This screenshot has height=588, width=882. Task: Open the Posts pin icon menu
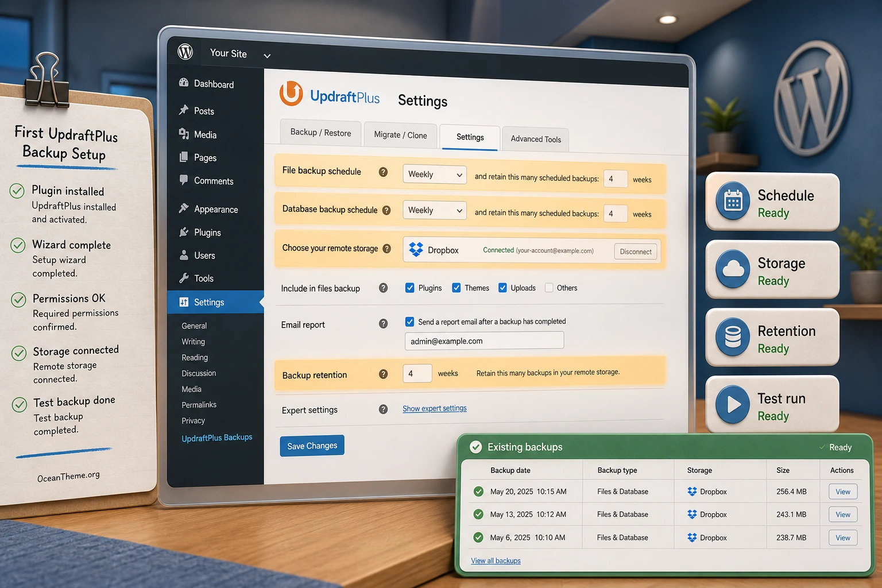click(184, 110)
